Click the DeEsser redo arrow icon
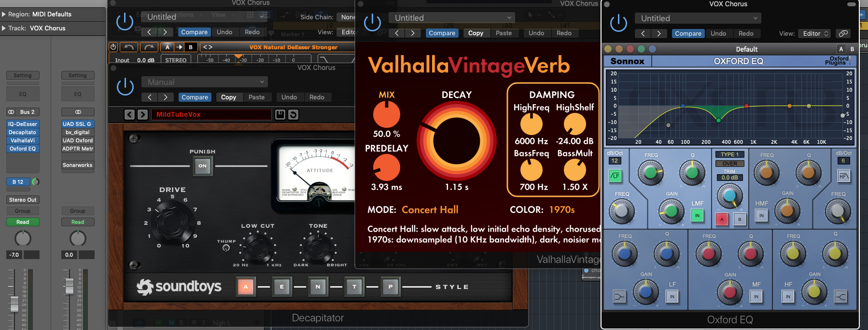This screenshot has width=868, height=330. coord(149,47)
